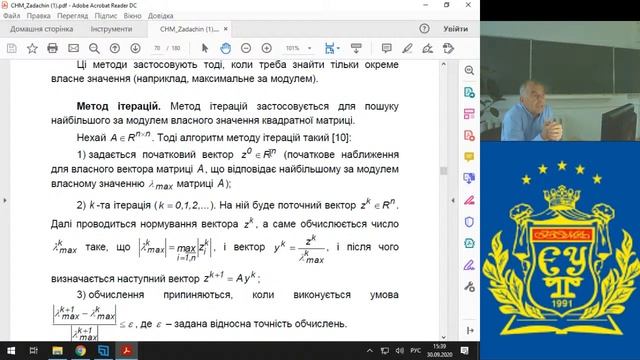640x360 pixels.
Task: Open the sign document pen tool in the toolbar
Action: pos(427,48)
